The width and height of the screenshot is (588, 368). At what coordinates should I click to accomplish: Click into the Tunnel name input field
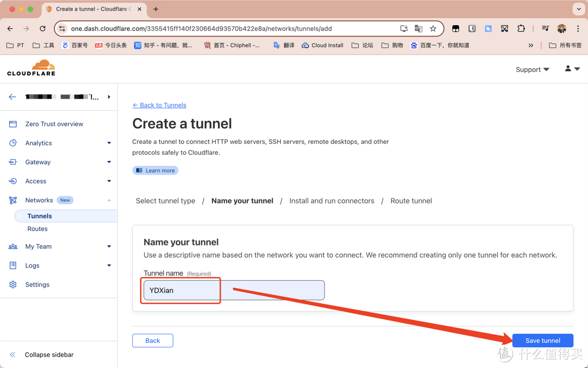tap(234, 290)
